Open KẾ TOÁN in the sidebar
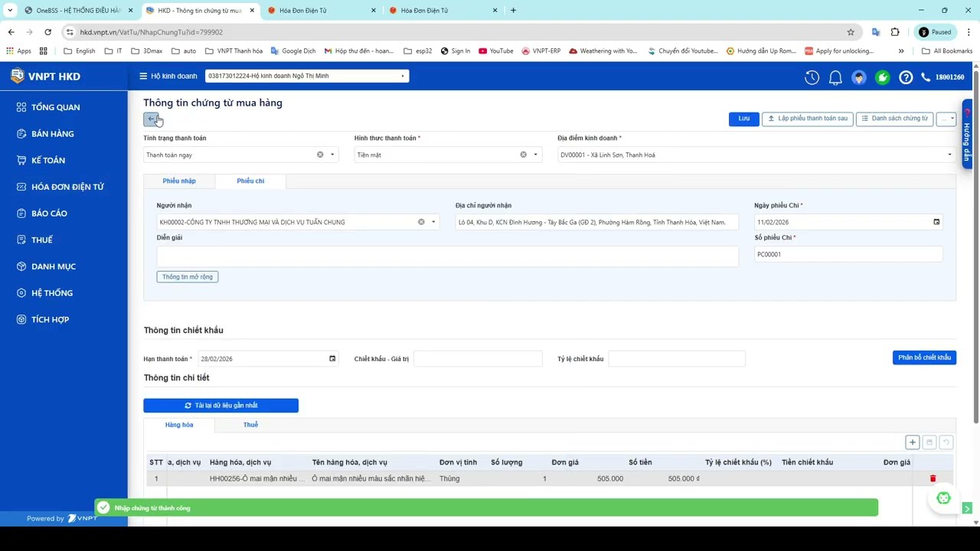The width and height of the screenshot is (980, 551). click(x=48, y=160)
